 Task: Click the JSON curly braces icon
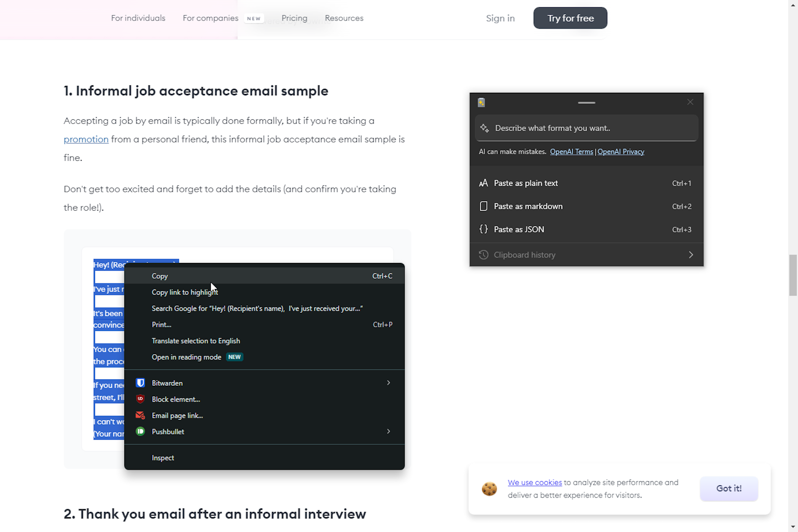483,229
